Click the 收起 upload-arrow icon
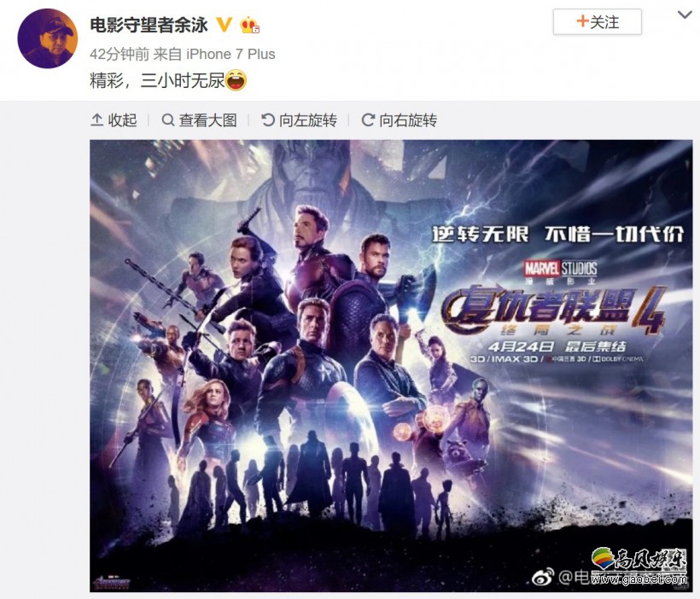 pyautogui.click(x=96, y=120)
